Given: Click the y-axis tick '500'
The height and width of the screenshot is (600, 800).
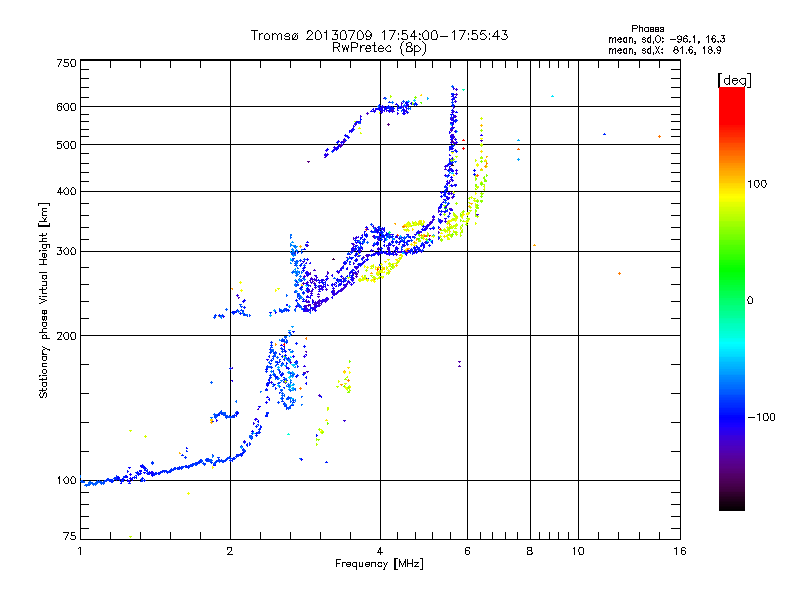Looking at the screenshot, I should 66,145.
